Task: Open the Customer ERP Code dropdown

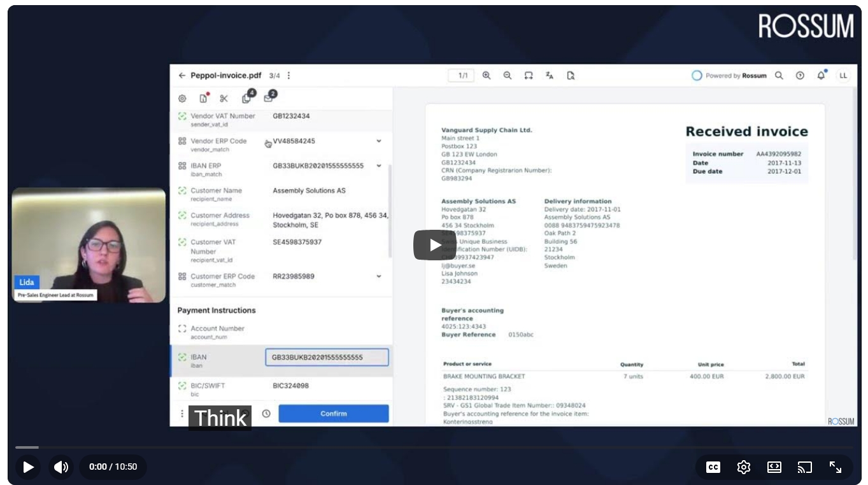Action: coord(379,276)
